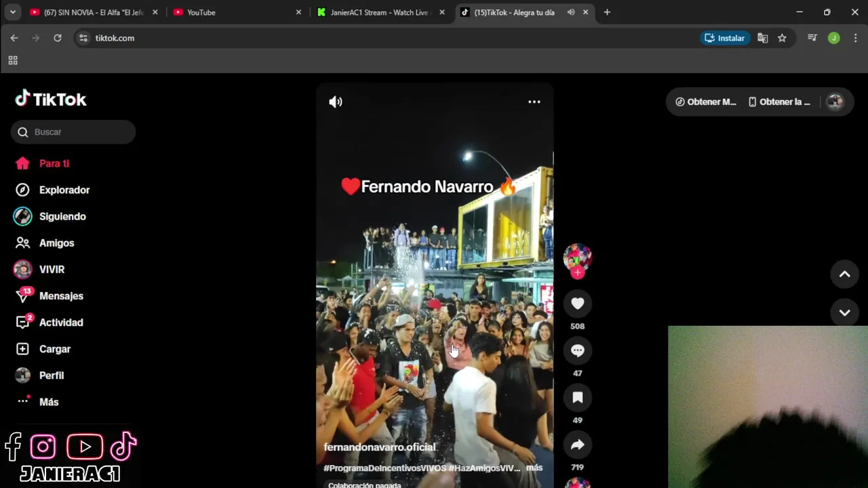Like the video with the heart icon
868x488 pixels.
578,304
